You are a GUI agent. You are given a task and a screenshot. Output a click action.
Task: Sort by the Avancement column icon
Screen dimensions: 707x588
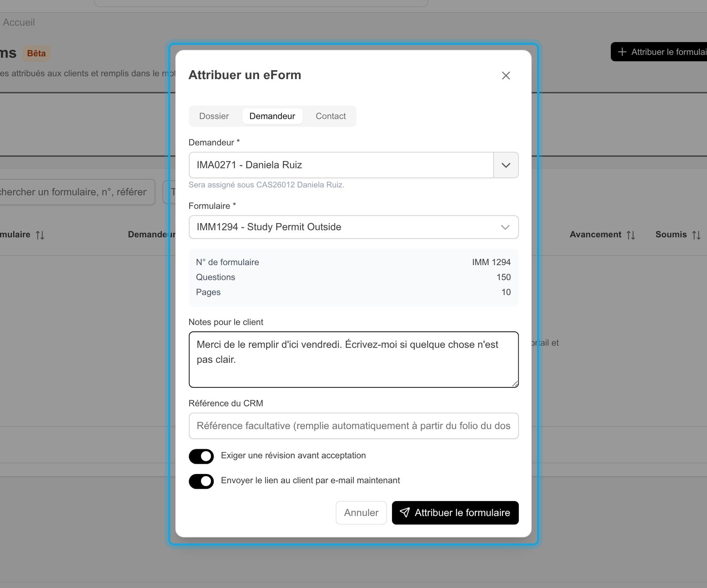pos(631,235)
